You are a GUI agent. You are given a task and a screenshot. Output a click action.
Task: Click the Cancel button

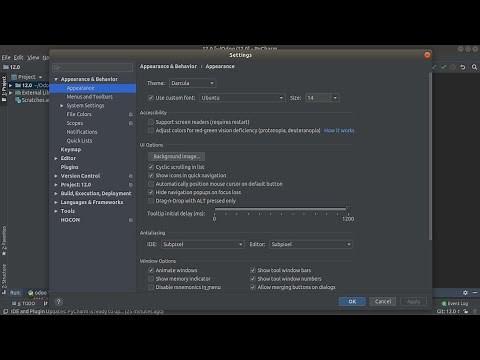(x=383, y=301)
